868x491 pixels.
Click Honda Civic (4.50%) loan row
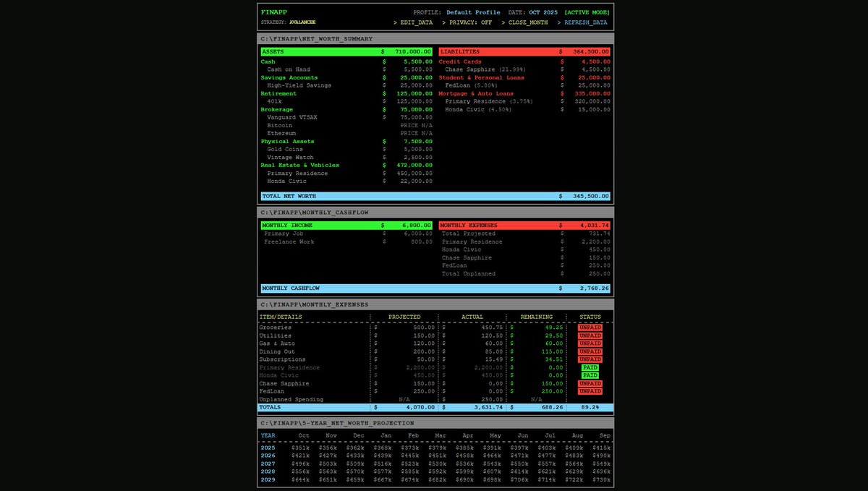(524, 109)
